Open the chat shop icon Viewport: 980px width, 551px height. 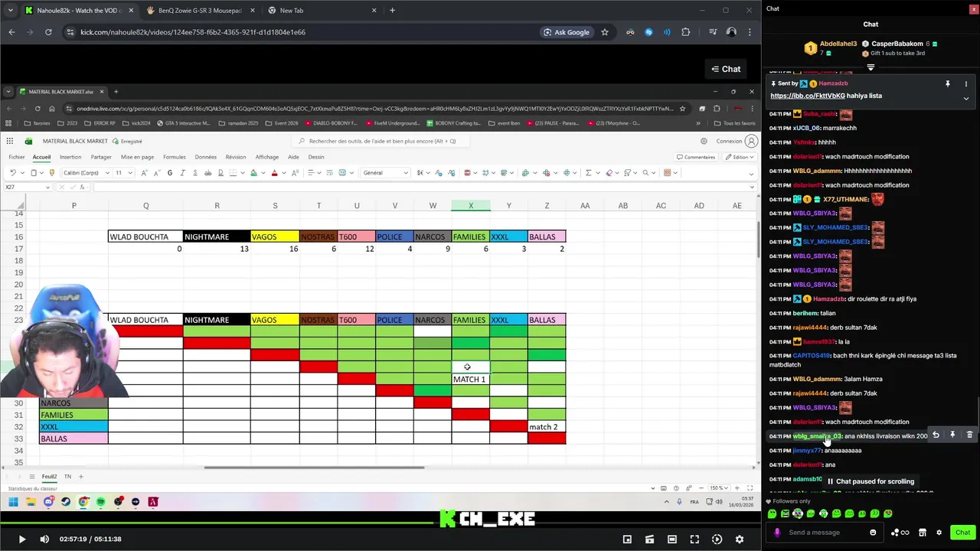pyautogui.click(x=923, y=533)
